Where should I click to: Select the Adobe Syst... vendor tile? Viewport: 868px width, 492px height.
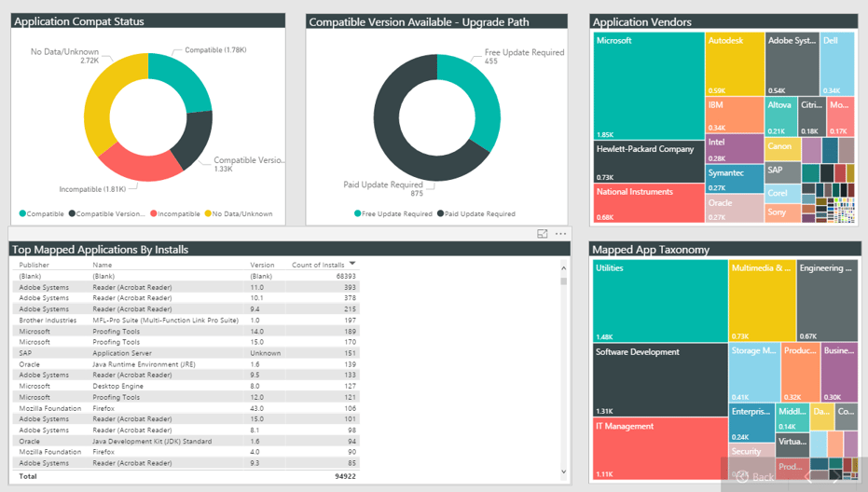[792, 64]
